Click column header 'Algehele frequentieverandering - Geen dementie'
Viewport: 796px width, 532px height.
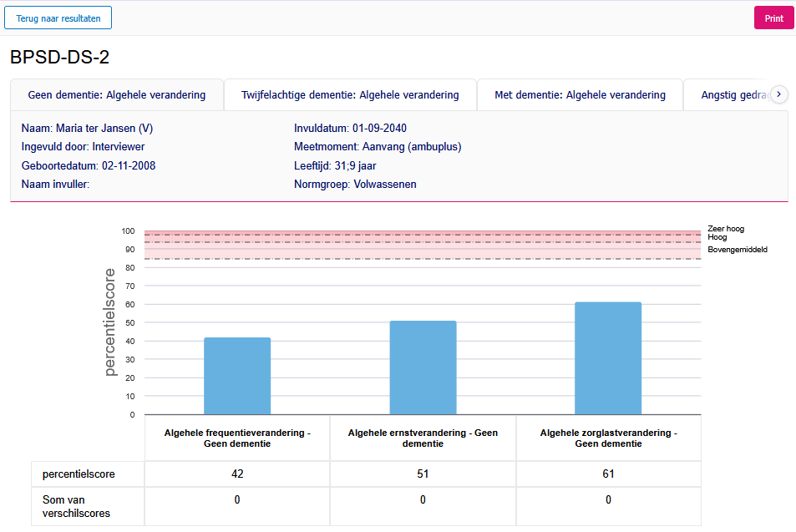tap(237, 438)
